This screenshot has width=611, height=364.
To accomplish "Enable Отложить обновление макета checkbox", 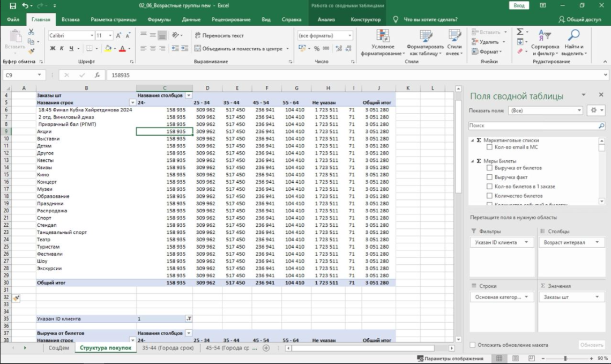I will click(472, 345).
